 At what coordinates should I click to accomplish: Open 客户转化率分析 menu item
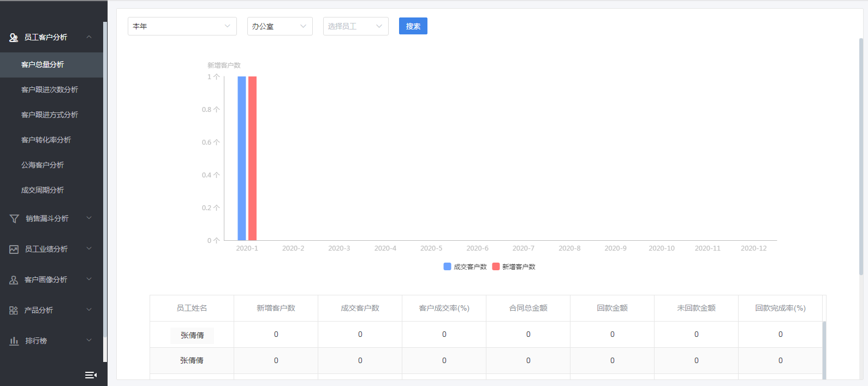(x=46, y=140)
